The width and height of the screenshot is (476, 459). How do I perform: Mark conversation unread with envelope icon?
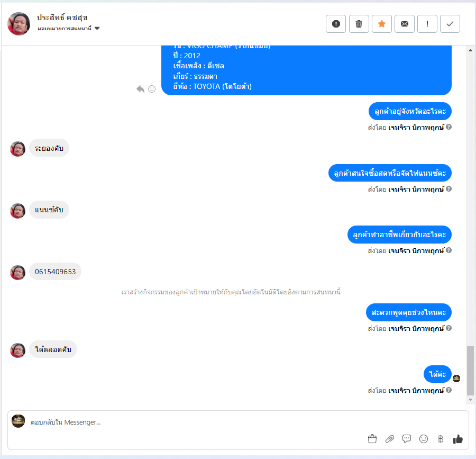tap(405, 24)
